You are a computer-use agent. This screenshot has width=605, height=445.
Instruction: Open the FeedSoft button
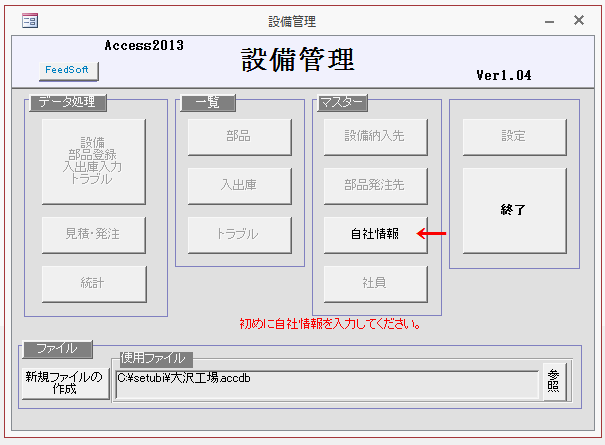[x=69, y=71]
